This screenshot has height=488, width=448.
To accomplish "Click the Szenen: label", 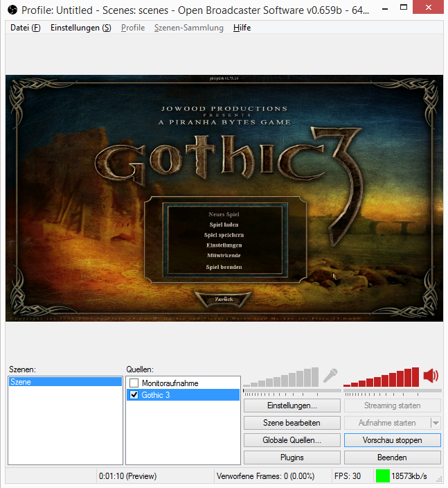I will pyautogui.click(x=22, y=369).
